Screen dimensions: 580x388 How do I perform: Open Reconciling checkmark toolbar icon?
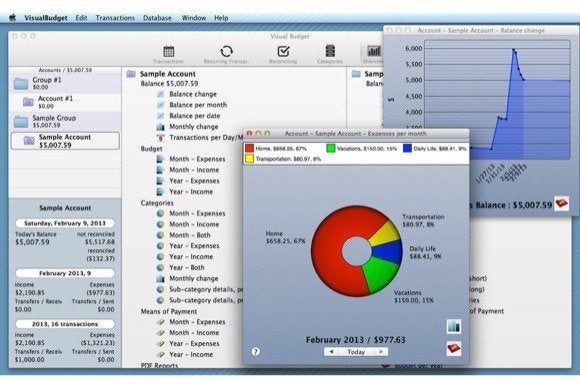click(283, 54)
